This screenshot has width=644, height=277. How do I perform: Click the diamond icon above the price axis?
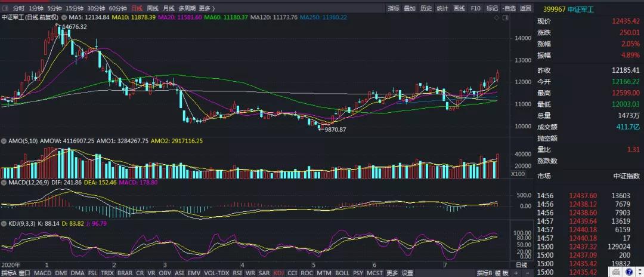(x=497, y=17)
